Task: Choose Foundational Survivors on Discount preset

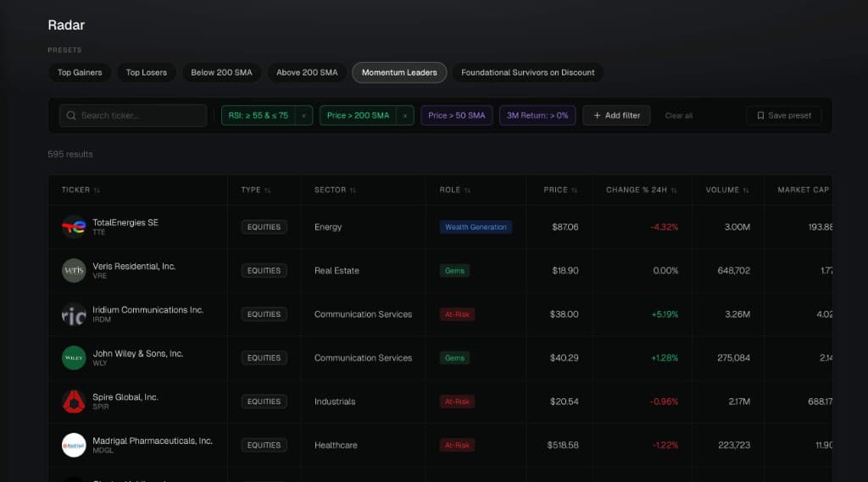Action: (x=528, y=73)
